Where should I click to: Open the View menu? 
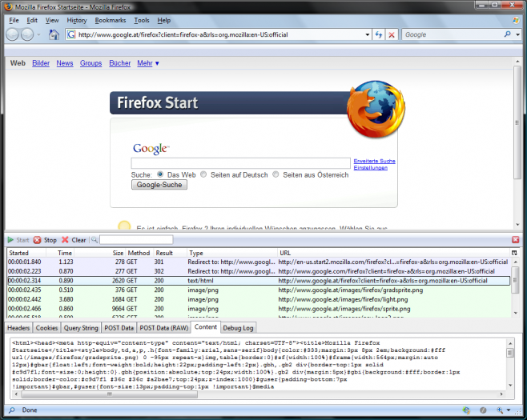pyautogui.click(x=52, y=20)
